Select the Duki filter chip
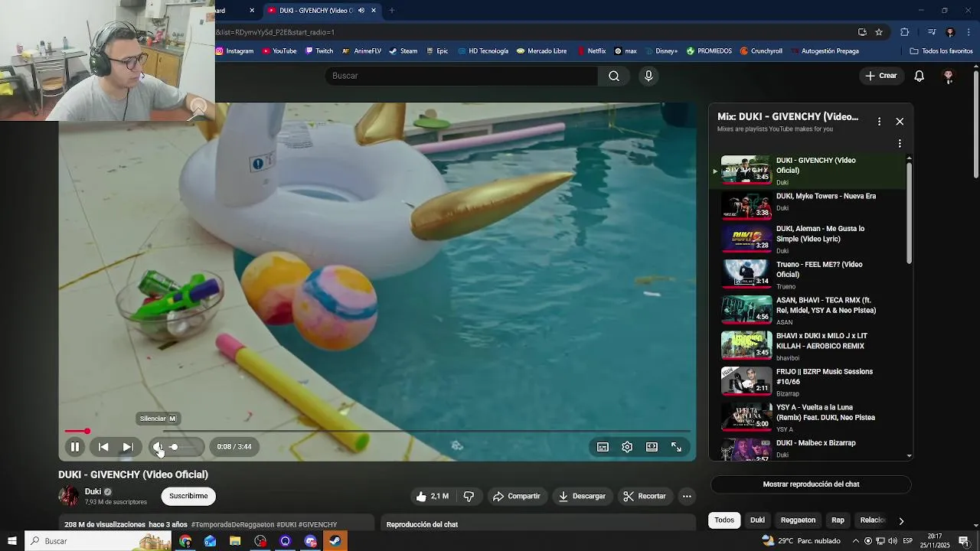This screenshot has height=551, width=980. point(757,520)
